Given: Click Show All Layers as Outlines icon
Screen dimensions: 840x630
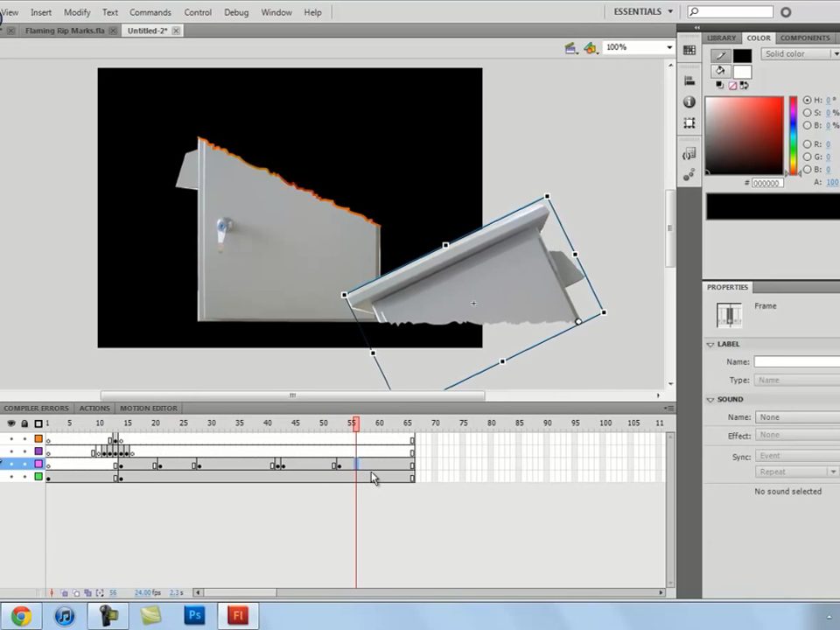Looking at the screenshot, I should [x=38, y=423].
